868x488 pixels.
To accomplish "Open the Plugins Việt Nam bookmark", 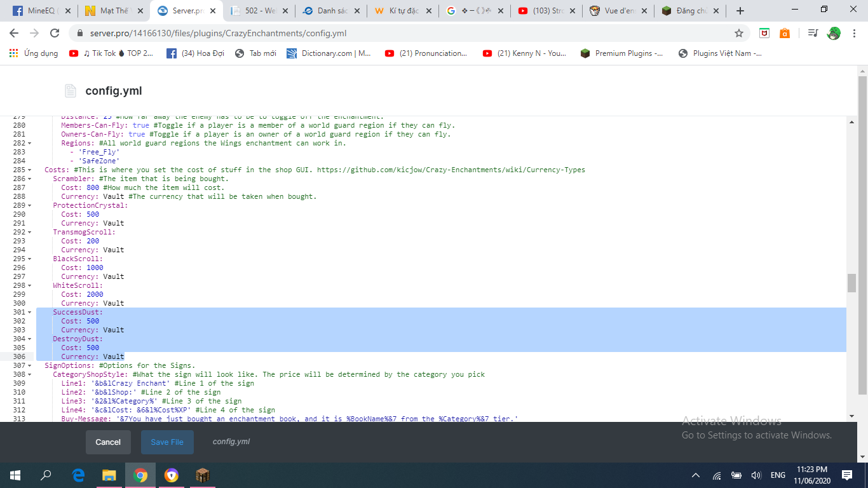I will [x=720, y=53].
